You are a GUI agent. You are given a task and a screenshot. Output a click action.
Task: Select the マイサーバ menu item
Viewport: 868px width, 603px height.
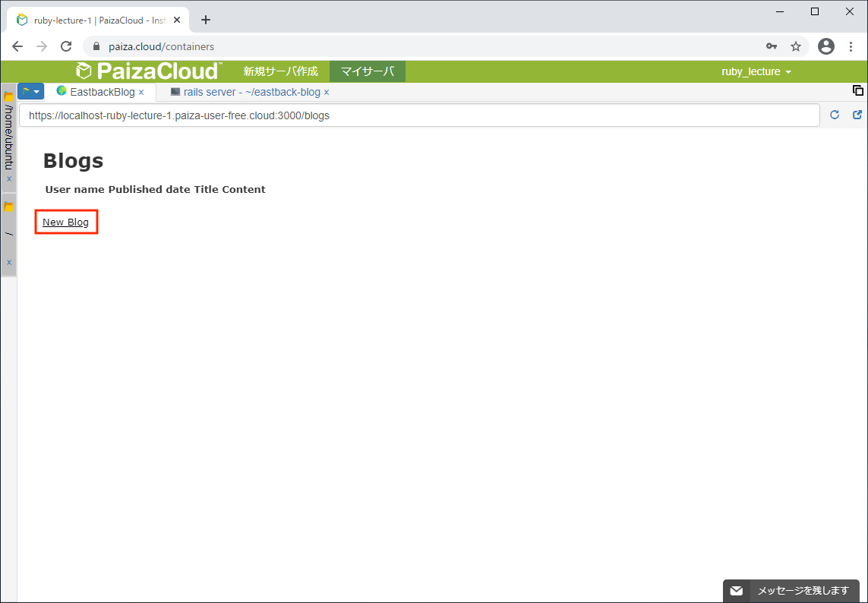coord(368,71)
